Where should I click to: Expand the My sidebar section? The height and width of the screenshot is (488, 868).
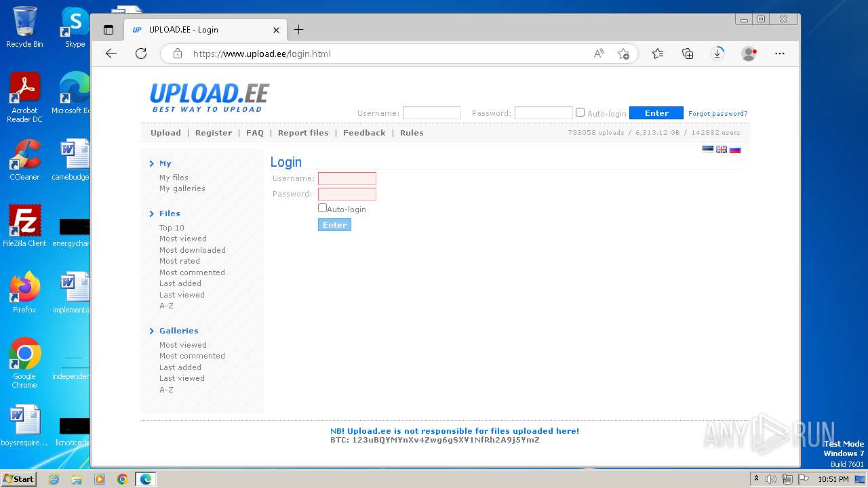(165, 163)
